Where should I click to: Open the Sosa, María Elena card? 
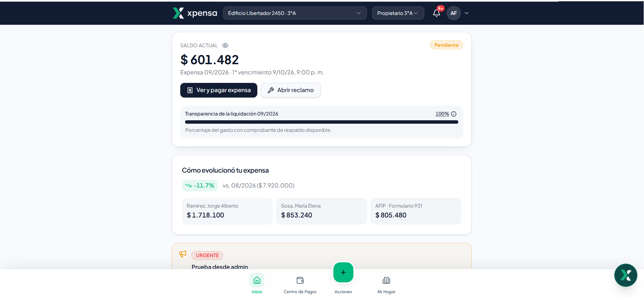point(321,211)
